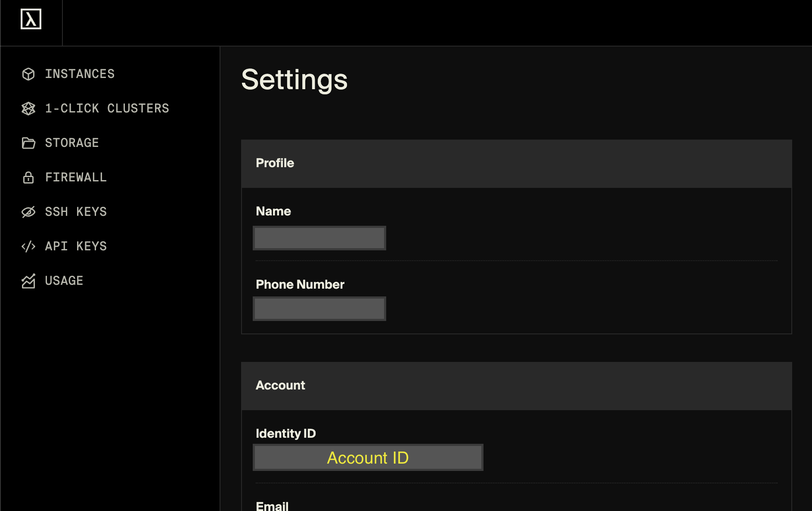Select the Identity ID field

[x=368, y=458]
